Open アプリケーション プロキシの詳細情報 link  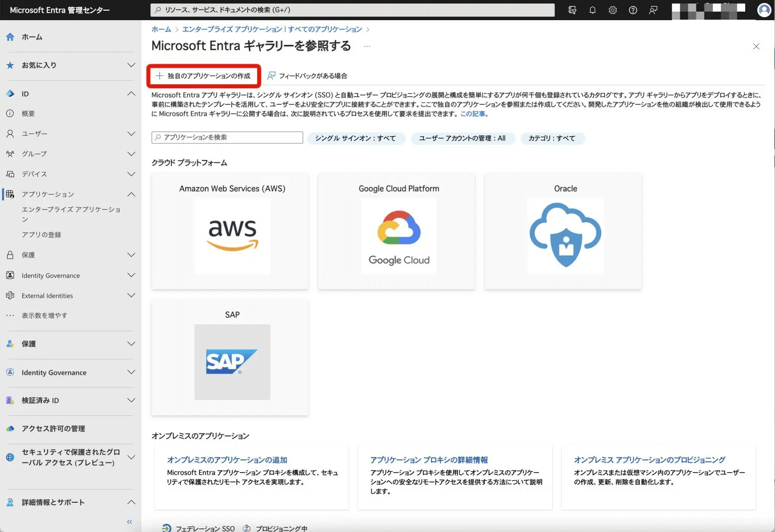429,460
